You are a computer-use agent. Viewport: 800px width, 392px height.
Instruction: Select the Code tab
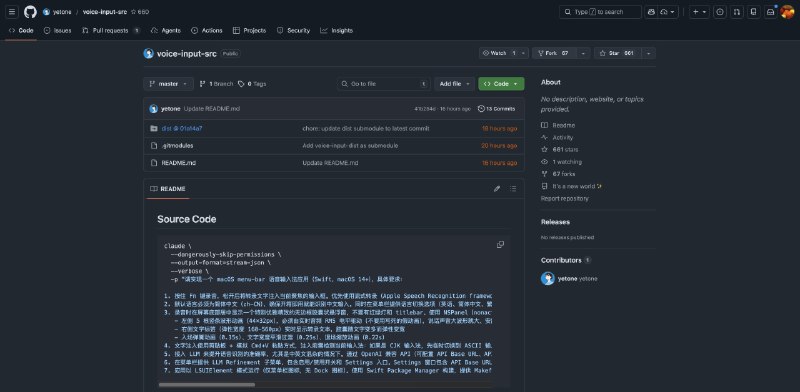(x=21, y=31)
